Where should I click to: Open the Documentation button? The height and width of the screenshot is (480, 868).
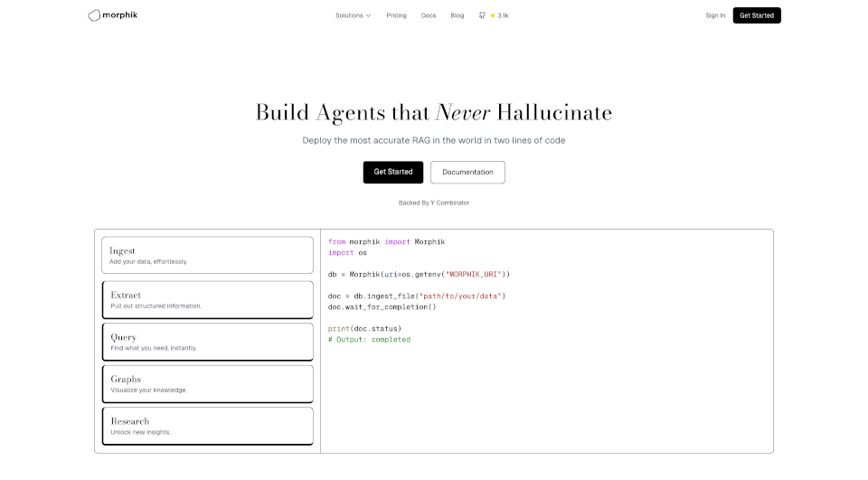[x=467, y=172]
